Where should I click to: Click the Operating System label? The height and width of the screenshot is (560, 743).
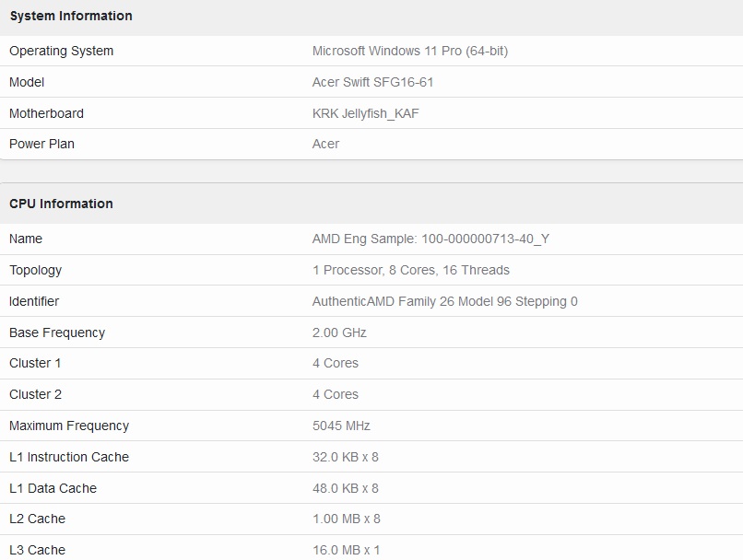click(x=62, y=52)
